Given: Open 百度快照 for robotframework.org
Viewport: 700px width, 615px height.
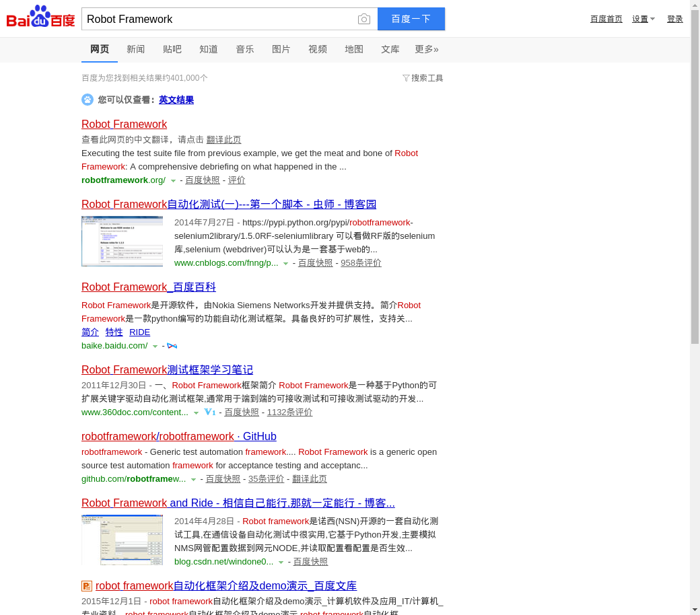Looking at the screenshot, I should click(x=203, y=180).
